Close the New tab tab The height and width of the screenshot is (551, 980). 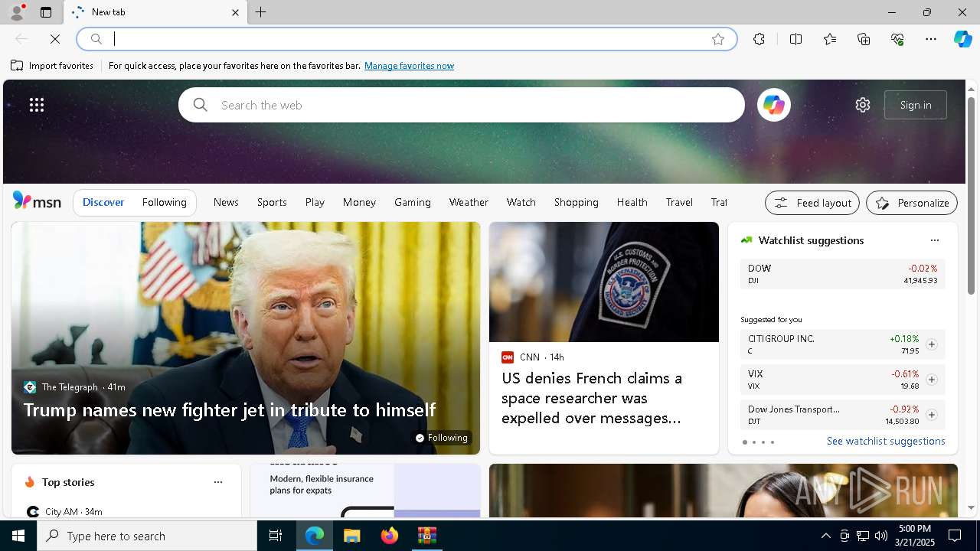pyautogui.click(x=235, y=12)
